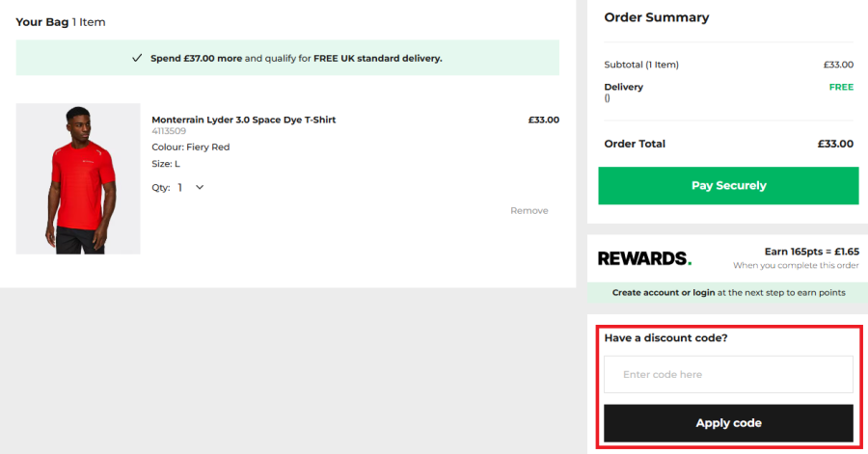The width and height of the screenshot is (868, 454).
Task: Click the green FREE delivery value
Action: click(x=841, y=87)
